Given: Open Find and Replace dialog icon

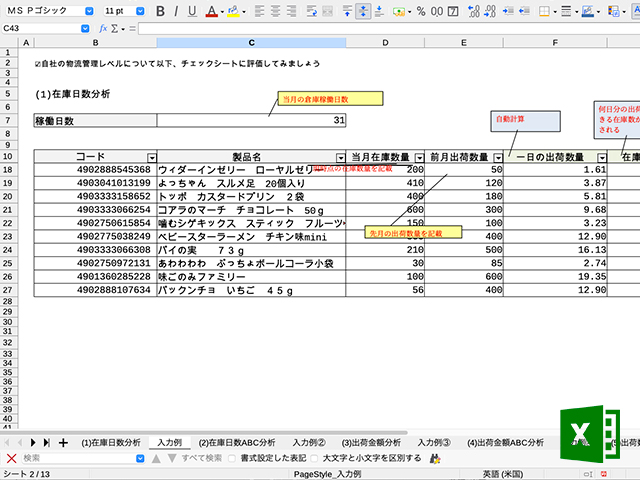Looking at the screenshot, I should (435, 459).
